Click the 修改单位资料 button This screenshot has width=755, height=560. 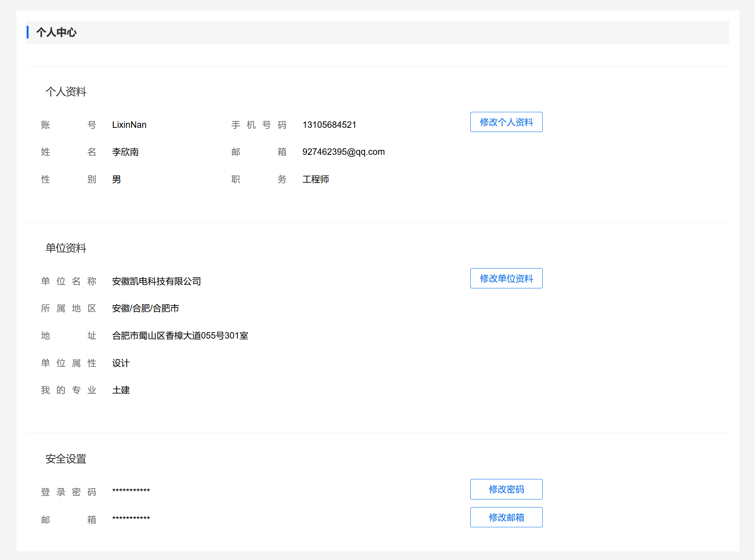(x=506, y=278)
